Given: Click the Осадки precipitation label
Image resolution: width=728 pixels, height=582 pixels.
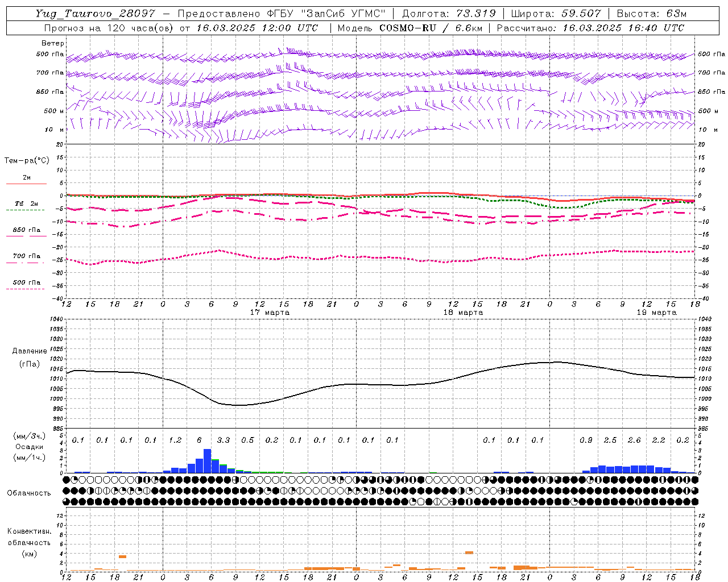Looking at the screenshot, I should (29, 447).
